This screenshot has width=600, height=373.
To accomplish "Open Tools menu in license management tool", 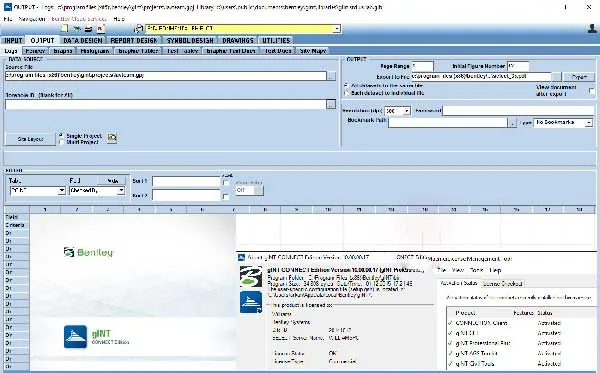I will [476, 270].
